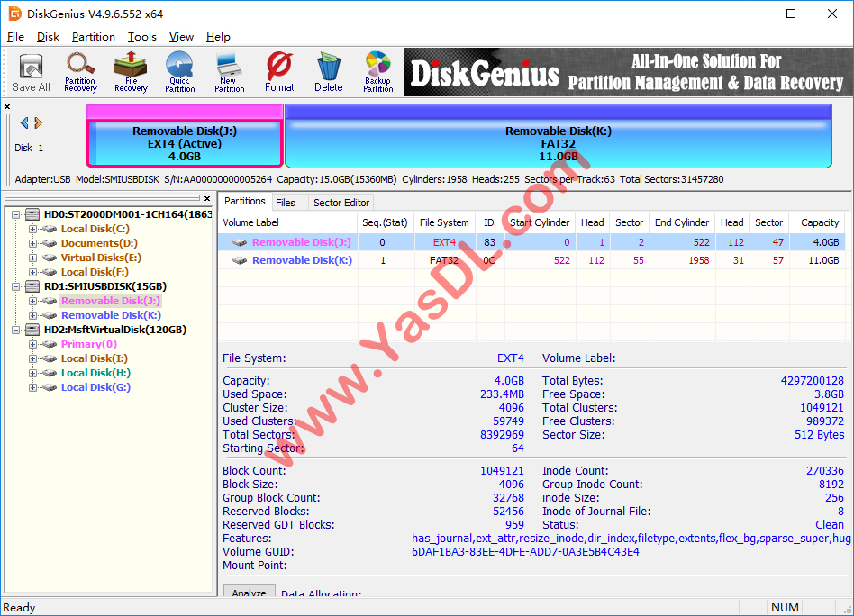
Task: Click the Volume Label column header
Action: click(x=287, y=222)
